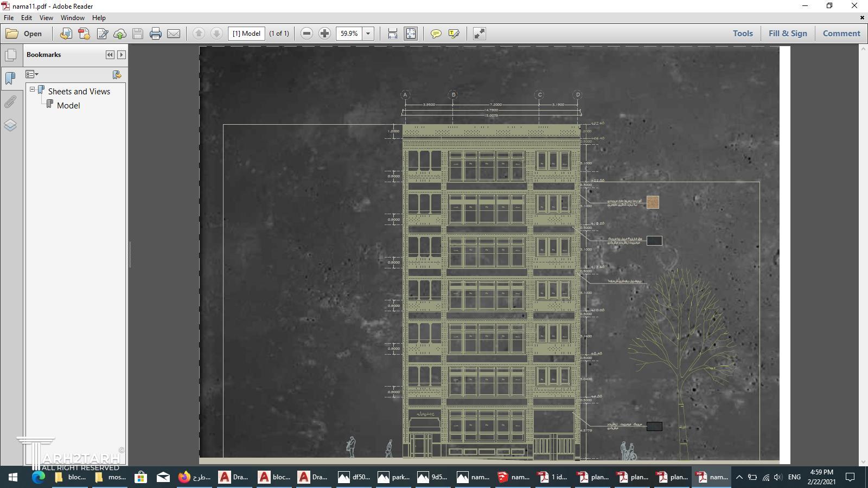Zoom in with the plus button
The height and width of the screenshot is (488, 868).
tap(324, 34)
